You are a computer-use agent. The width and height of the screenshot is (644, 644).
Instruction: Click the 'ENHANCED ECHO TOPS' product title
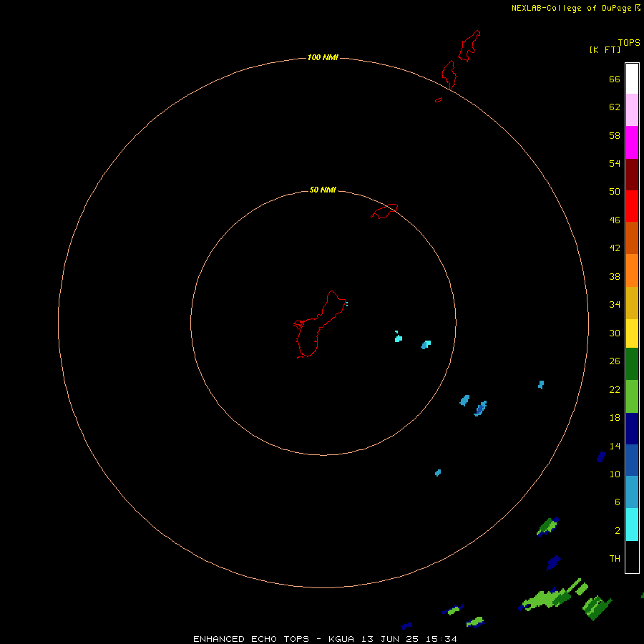click(251, 639)
